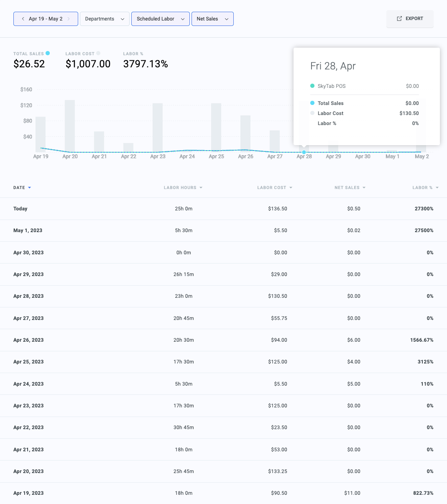Select the Apr 19, 2023 table row
The width and height of the screenshot is (447, 504).
click(223, 493)
